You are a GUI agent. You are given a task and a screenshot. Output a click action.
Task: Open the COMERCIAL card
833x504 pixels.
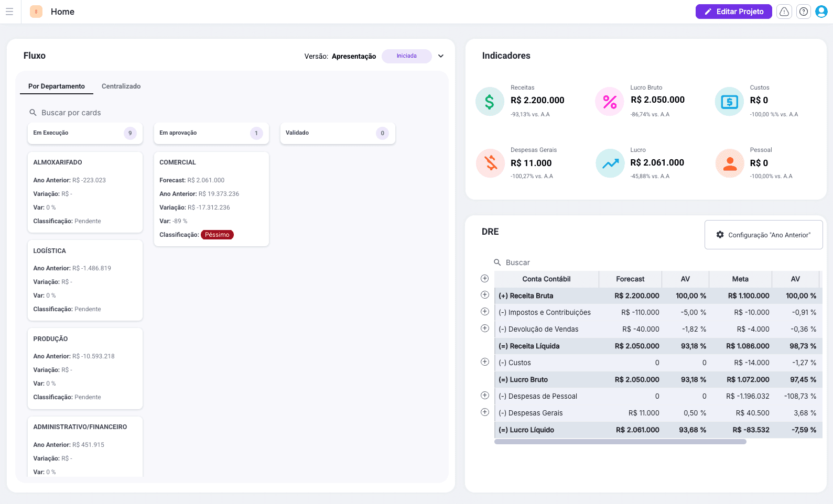coord(211,199)
